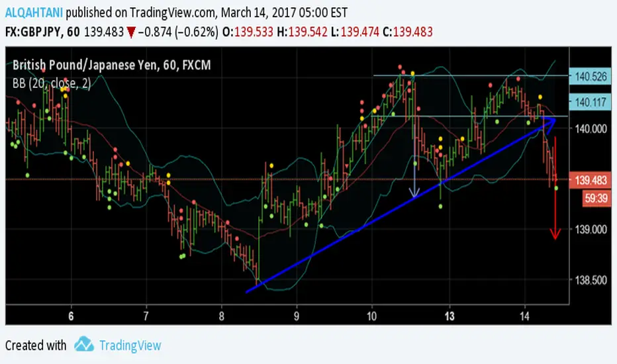This screenshot has height=364, width=617.
Task: Click date label 10 on time axis
Action: pyautogui.click(x=372, y=316)
